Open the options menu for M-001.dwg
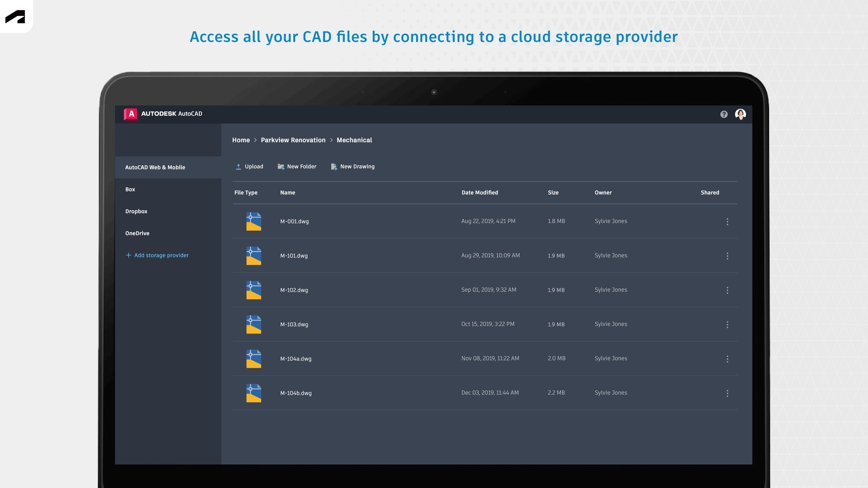 tap(728, 221)
